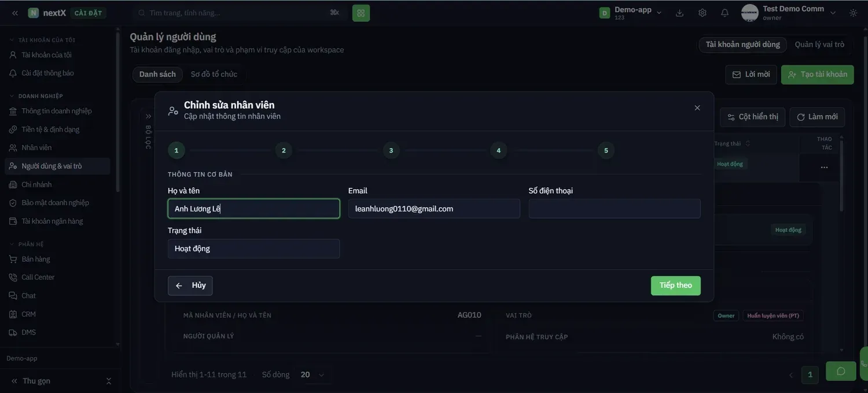The width and height of the screenshot is (868, 393).
Task: Click the Tiếp theo button
Action: 676,286
